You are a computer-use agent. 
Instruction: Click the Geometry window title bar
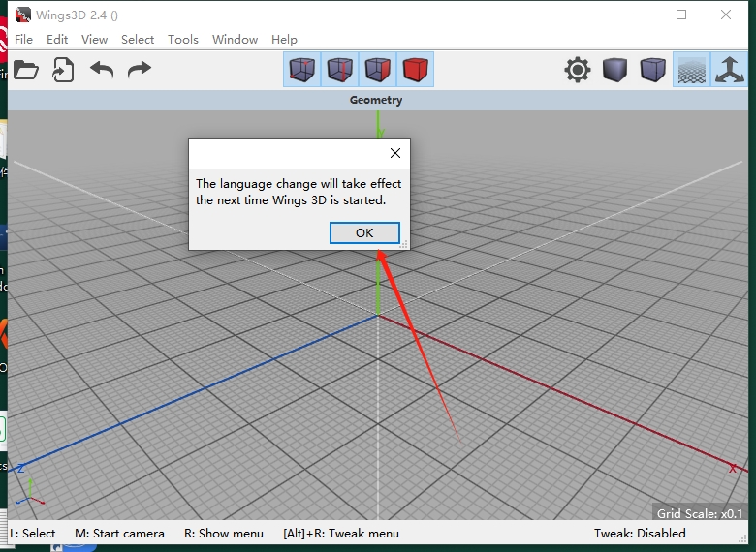[377, 100]
